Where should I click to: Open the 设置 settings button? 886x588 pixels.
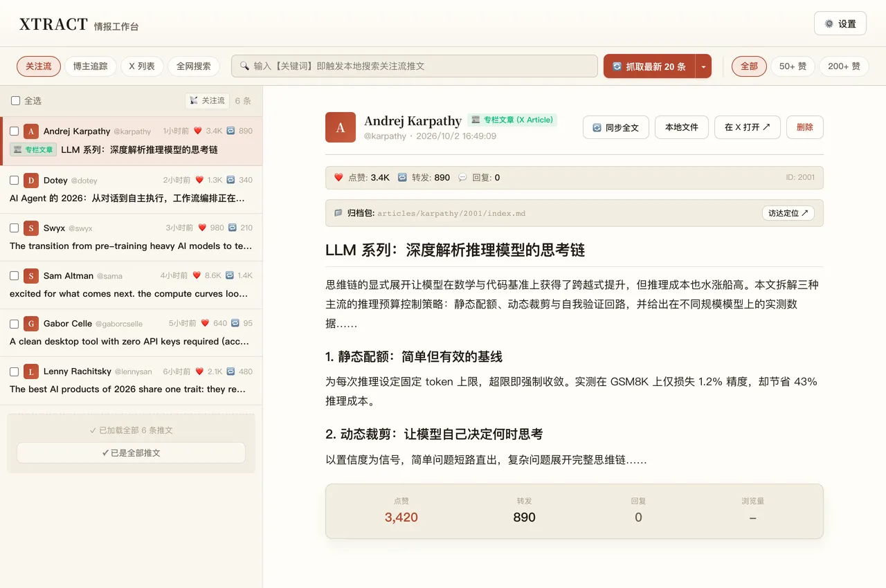click(x=840, y=24)
